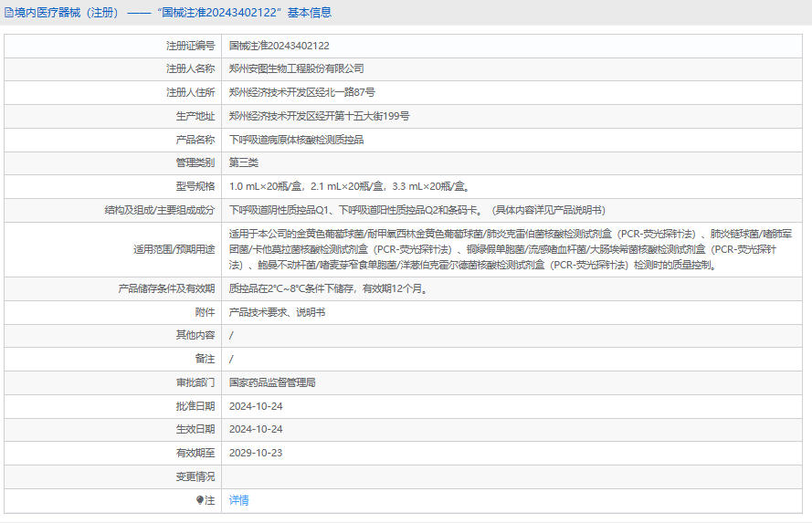Click the 变更情况 label
This screenshot has height=523, width=812.
(195, 476)
